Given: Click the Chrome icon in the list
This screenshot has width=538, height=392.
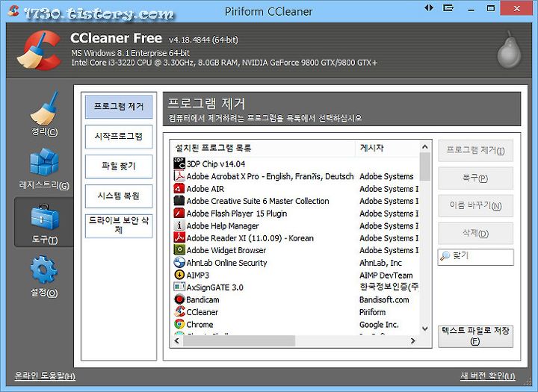Looking at the screenshot, I should point(179,324).
